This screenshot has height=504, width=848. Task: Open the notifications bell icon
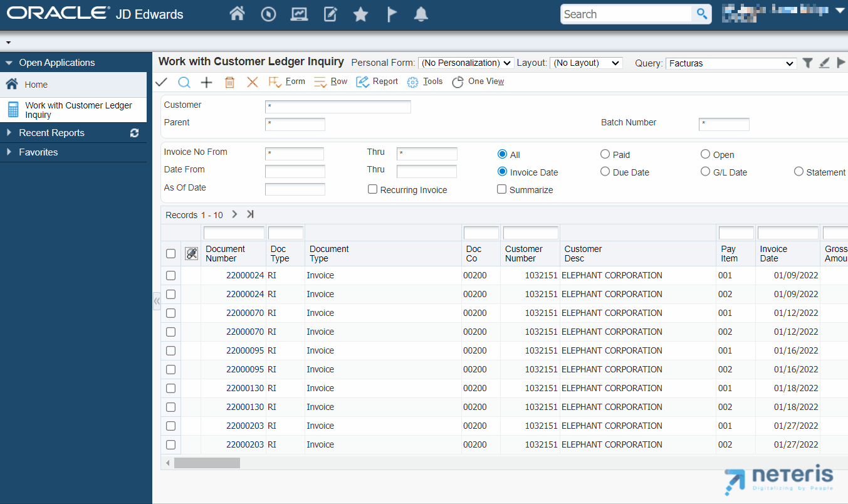click(421, 14)
